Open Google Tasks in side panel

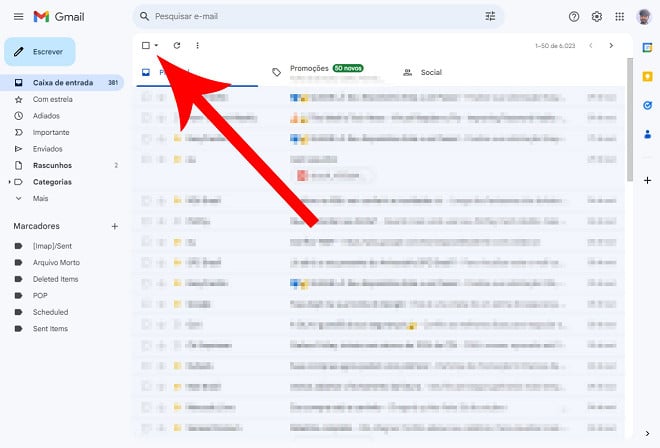point(647,105)
